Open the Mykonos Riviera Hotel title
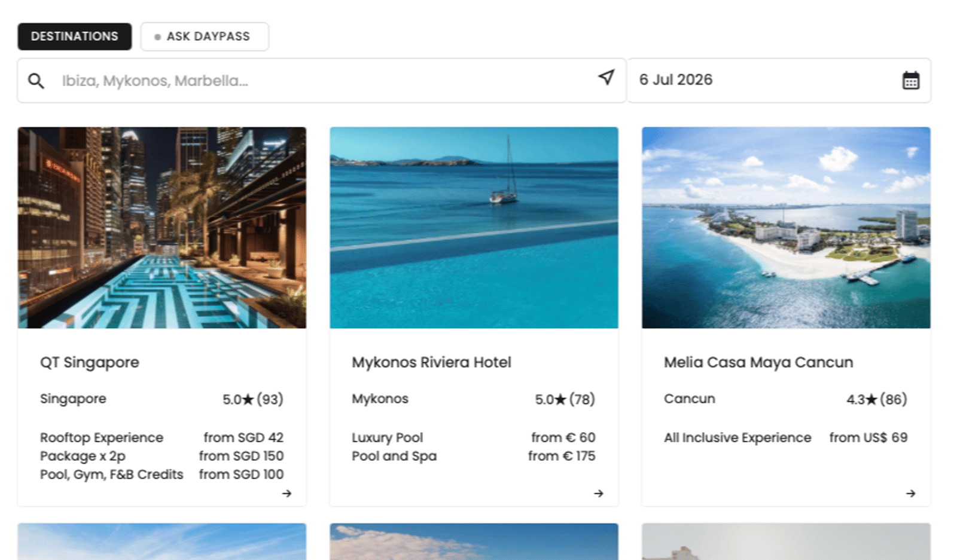The height and width of the screenshot is (560, 957). click(431, 363)
